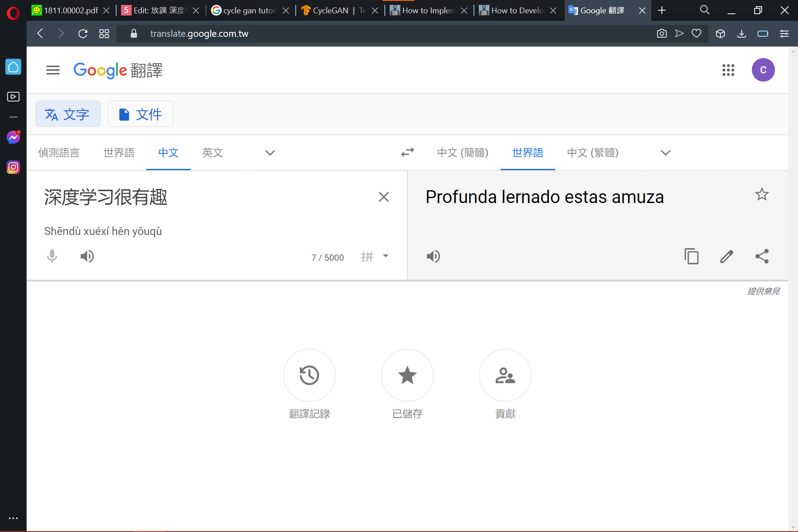The image size is (798, 532).
Task: Bookmark page with heart icon
Action: pos(696,33)
